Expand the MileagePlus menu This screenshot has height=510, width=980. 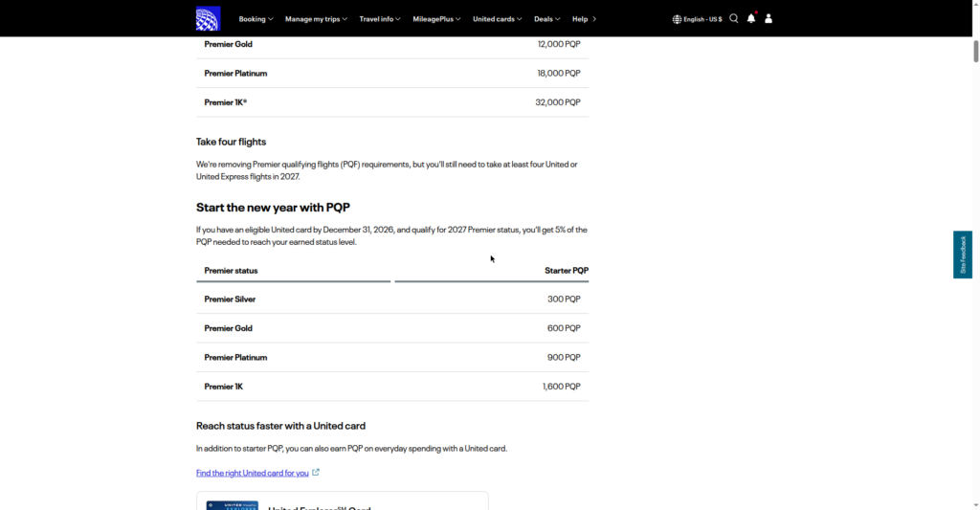(436, 19)
